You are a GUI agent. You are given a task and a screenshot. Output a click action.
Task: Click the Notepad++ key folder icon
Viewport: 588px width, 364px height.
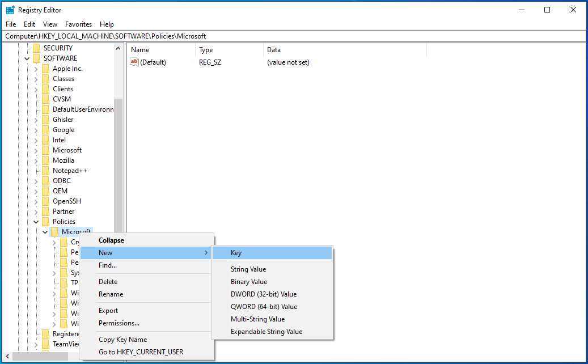click(47, 170)
